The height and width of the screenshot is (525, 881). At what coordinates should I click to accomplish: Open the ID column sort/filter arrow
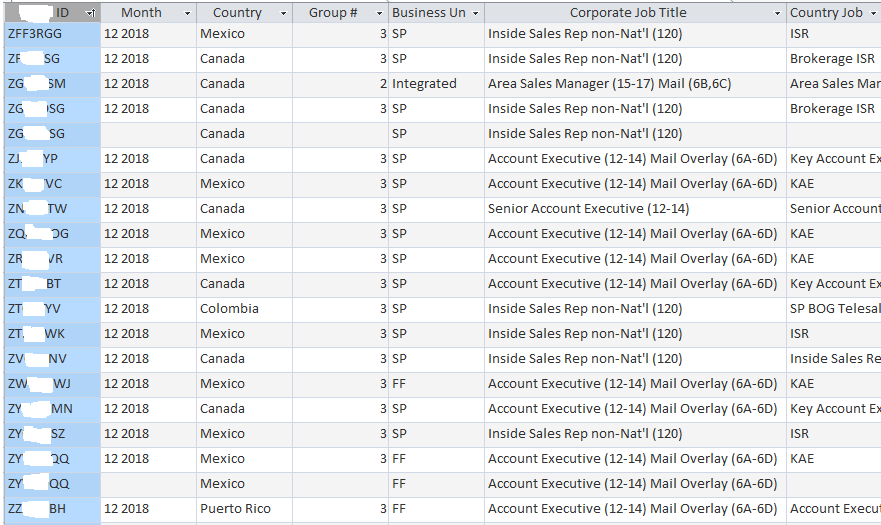coord(90,13)
